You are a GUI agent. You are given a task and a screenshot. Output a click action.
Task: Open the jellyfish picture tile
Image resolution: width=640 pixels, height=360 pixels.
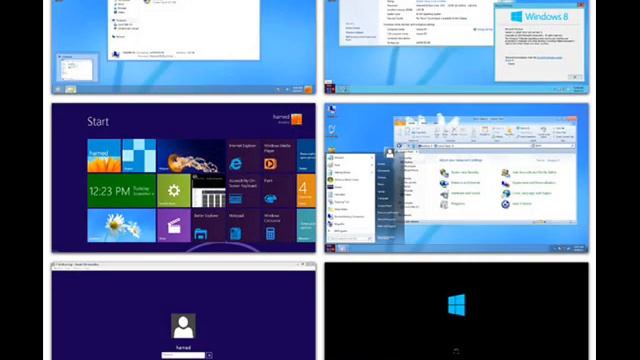point(191,156)
